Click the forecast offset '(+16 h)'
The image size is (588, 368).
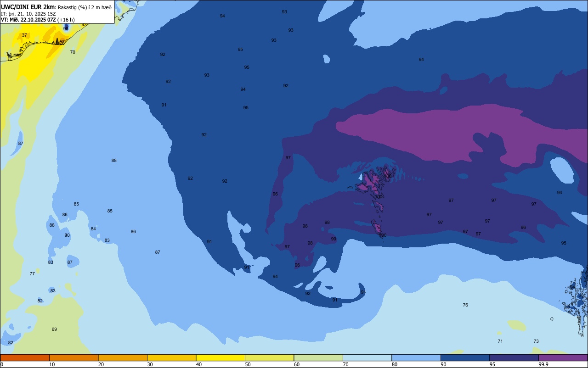coord(66,20)
